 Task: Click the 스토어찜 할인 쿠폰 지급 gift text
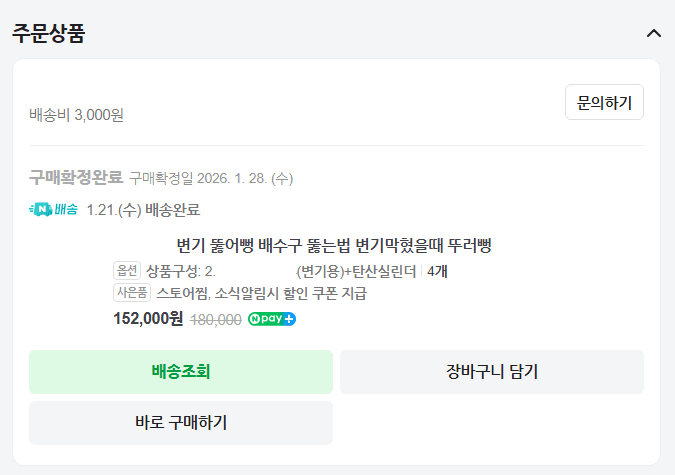tap(262, 293)
